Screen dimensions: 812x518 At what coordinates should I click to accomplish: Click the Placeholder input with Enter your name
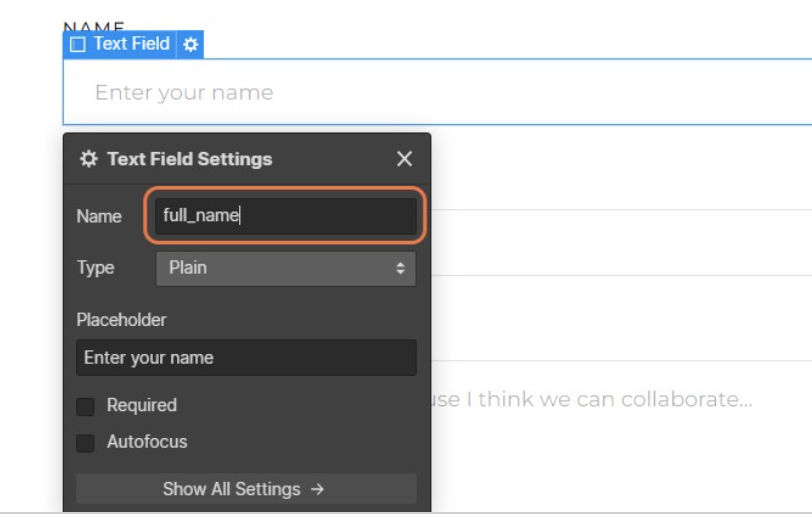246,358
